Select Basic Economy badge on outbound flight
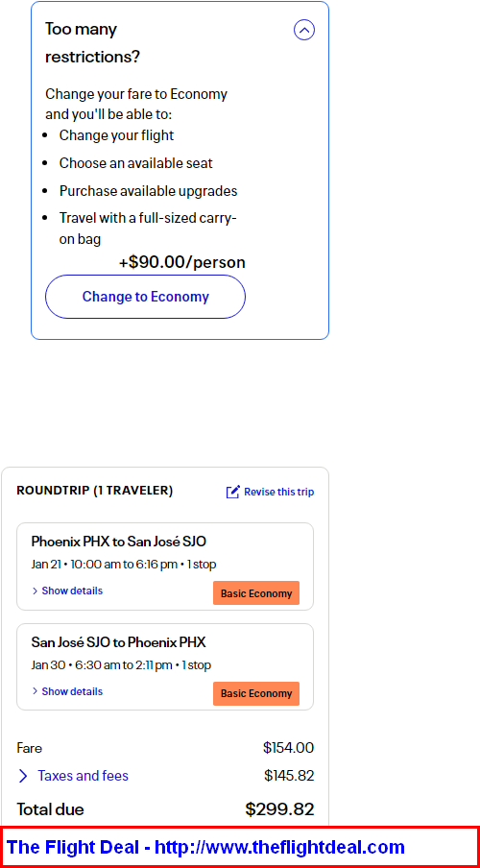 (x=256, y=592)
